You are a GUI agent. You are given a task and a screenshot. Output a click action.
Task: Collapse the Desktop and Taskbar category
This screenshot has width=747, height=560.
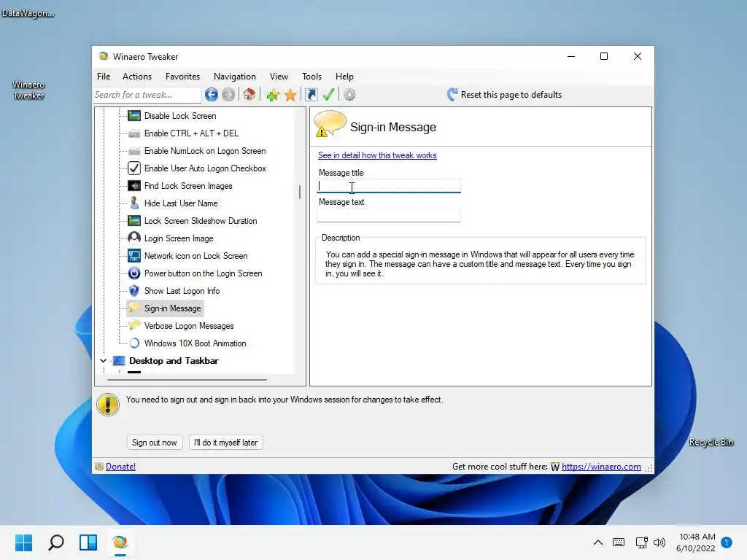(x=103, y=361)
